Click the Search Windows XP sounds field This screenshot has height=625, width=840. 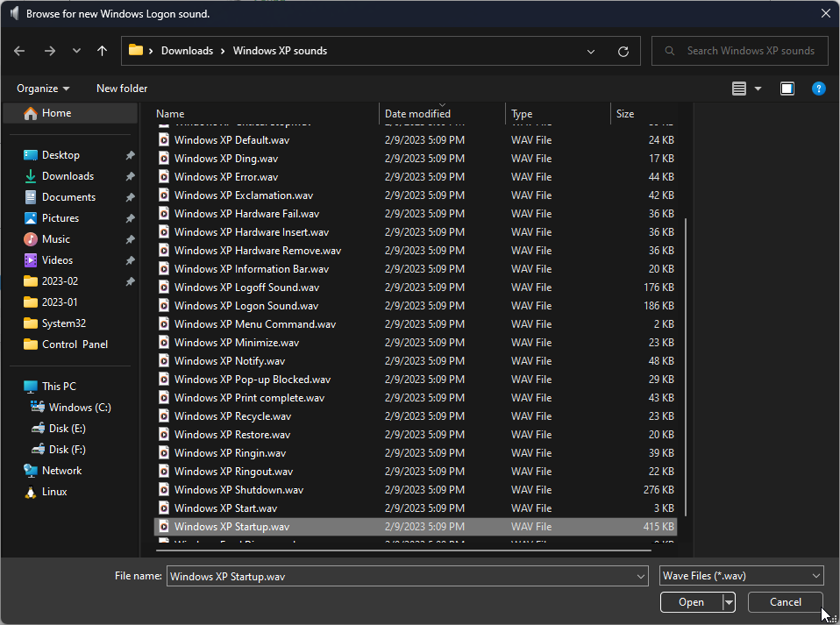pyautogui.click(x=750, y=51)
